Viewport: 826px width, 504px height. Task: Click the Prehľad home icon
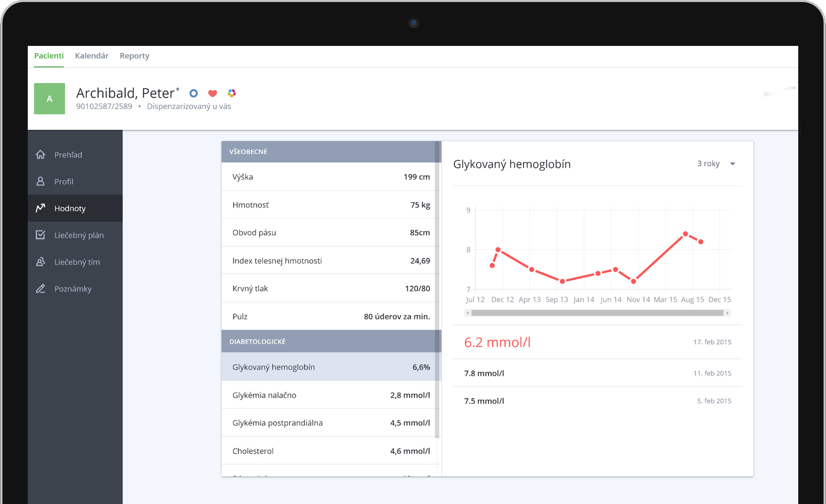[41, 155]
